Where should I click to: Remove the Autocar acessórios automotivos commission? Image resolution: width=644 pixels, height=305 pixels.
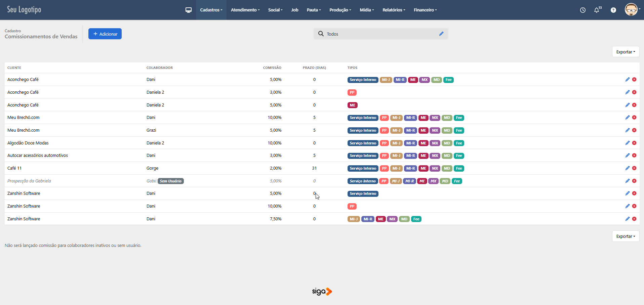tap(634, 156)
